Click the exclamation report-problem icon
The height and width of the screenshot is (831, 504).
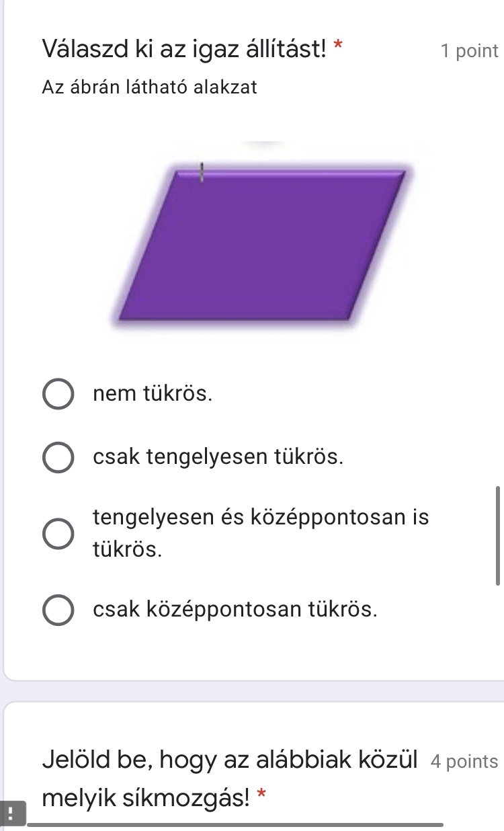[13, 813]
